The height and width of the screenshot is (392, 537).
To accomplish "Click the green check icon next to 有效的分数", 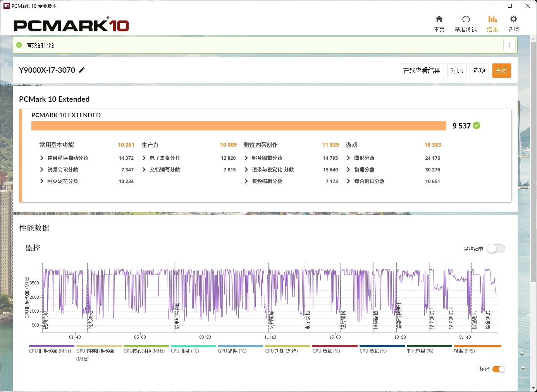I will click(x=19, y=45).
